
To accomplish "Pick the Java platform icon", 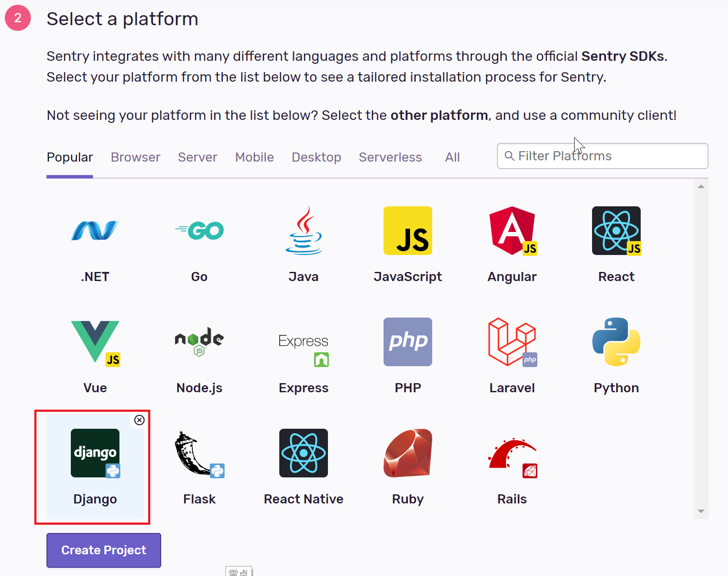I will click(x=304, y=231).
